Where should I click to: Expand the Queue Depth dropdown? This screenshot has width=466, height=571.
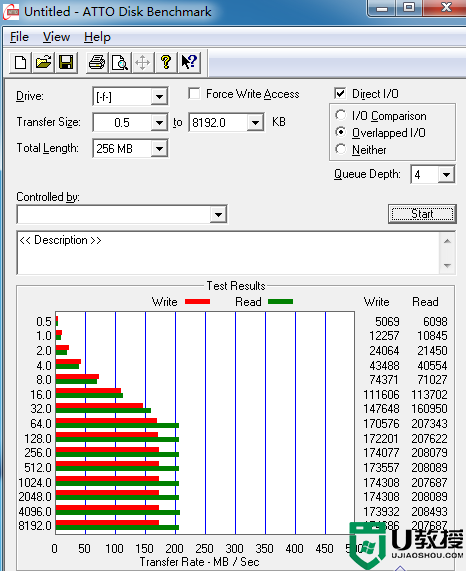446,174
